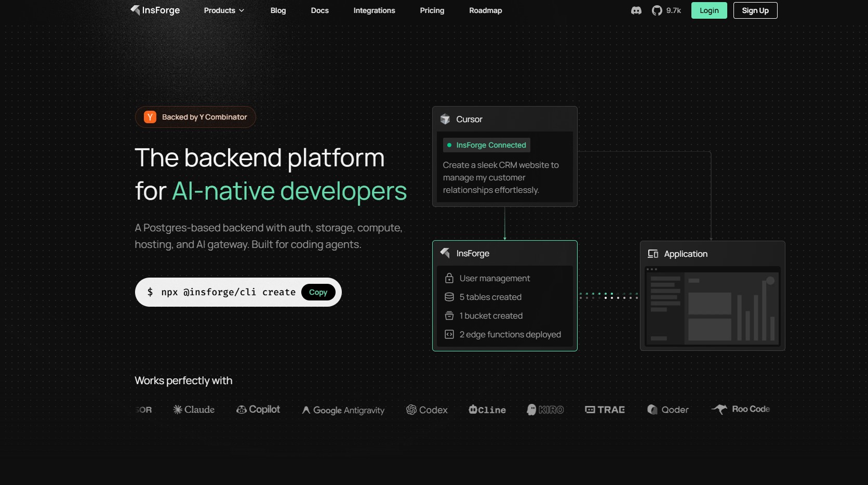Go to the Docs page
This screenshot has height=485, width=868.
click(x=320, y=10)
